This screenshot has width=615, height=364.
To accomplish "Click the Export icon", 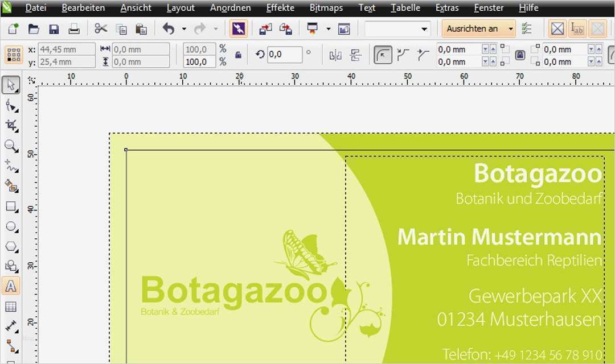I will tap(285, 28).
